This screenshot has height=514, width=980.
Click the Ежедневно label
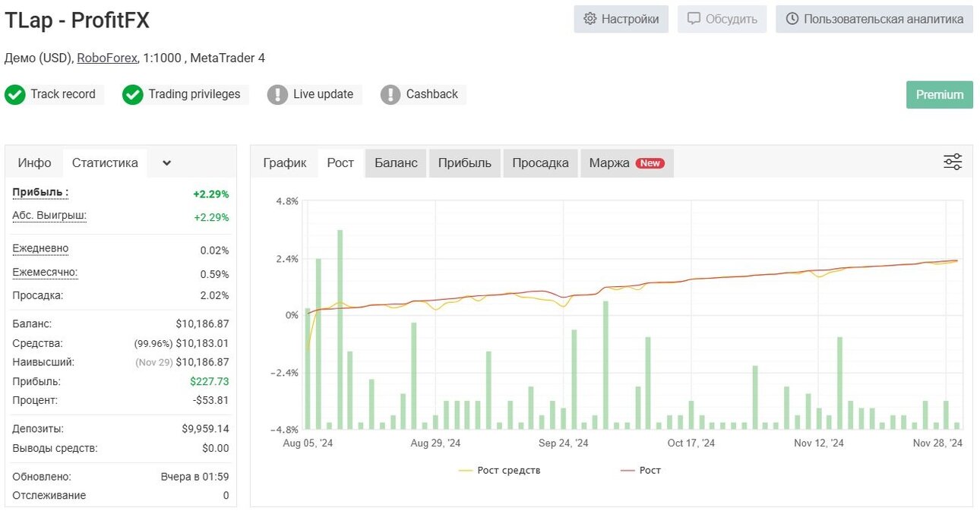click(40, 248)
